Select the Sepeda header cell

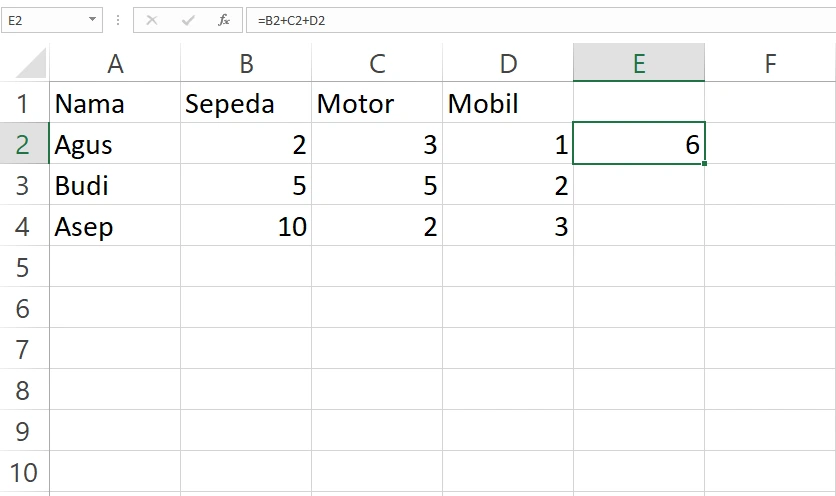tap(246, 102)
